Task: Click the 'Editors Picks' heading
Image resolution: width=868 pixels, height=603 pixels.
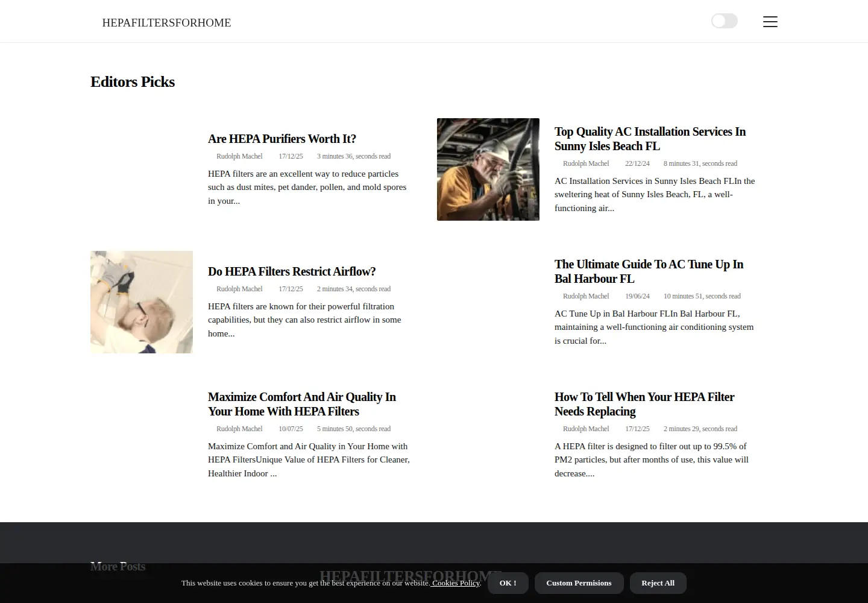Action: pos(133,82)
